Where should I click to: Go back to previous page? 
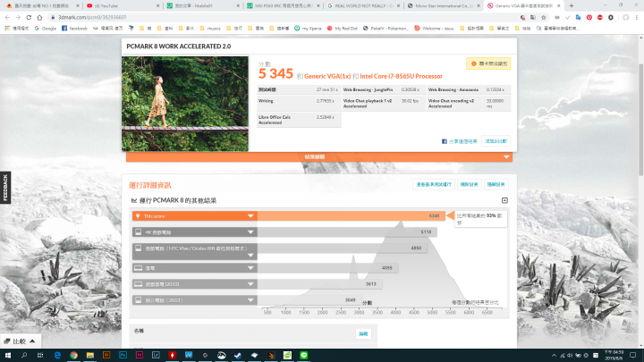pos(7,17)
